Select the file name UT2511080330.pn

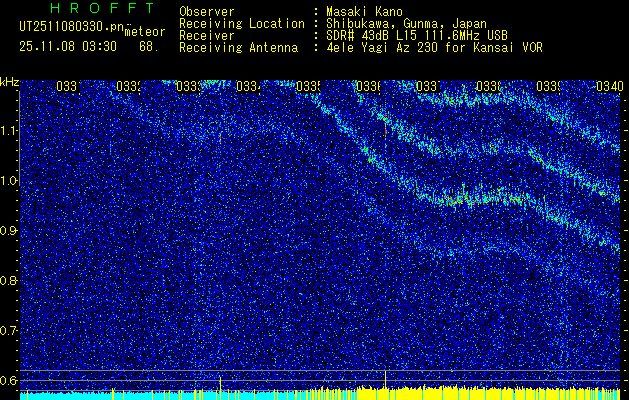pyautogui.click(x=71, y=27)
